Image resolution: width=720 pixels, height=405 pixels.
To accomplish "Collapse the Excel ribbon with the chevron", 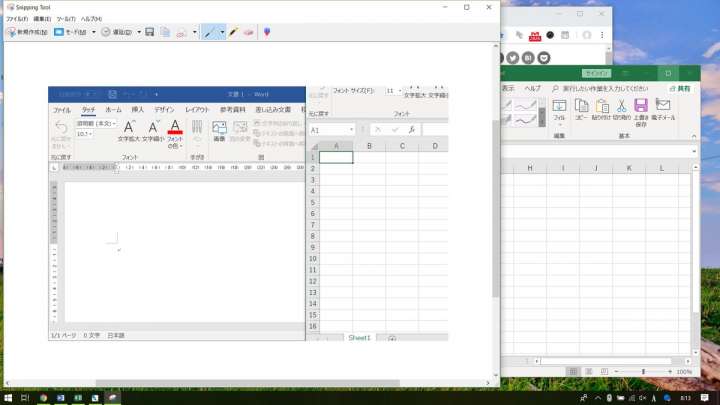I will 694,136.
